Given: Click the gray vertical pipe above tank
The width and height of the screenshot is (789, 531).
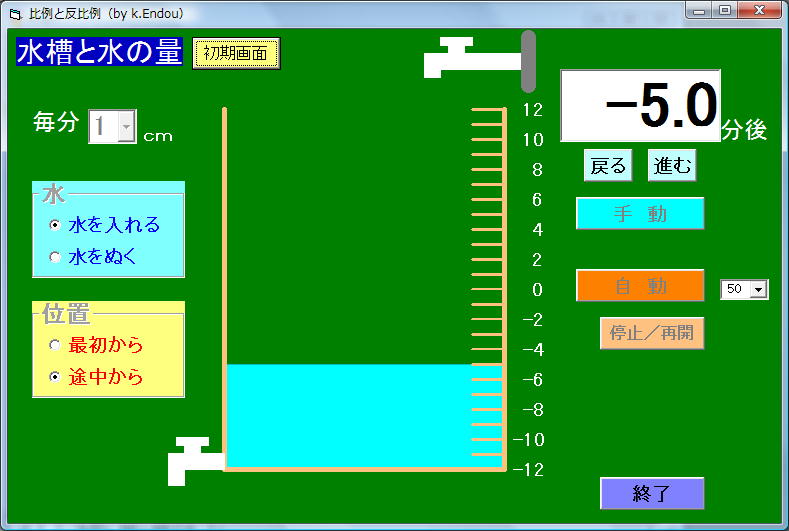Looking at the screenshot, I should coord(528,61).
